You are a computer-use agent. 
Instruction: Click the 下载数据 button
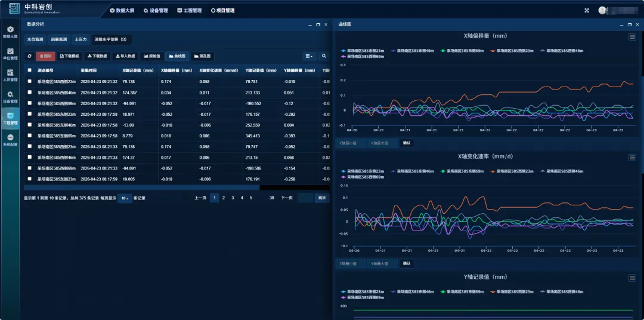pyautogui.click(x=98, y=56)
